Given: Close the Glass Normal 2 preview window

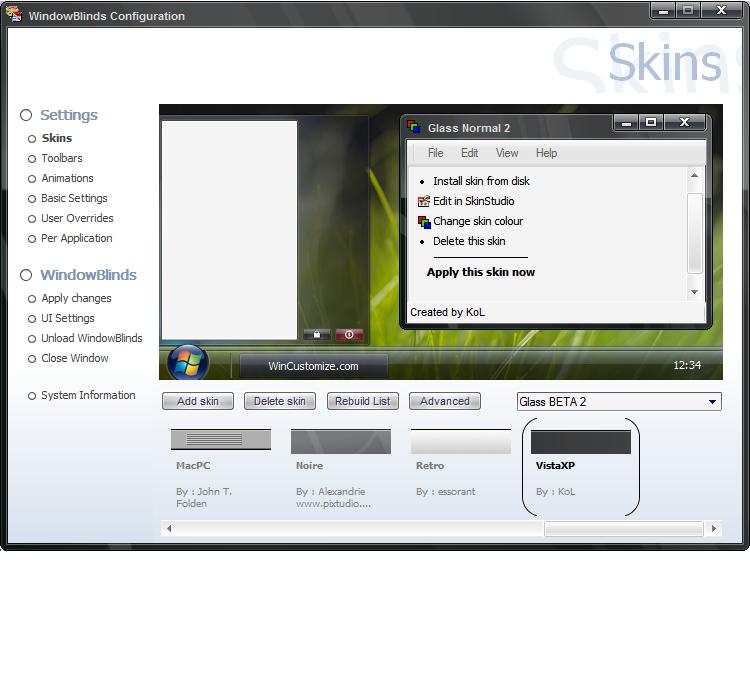Looking at the screenshot, I should click(684, 122).
